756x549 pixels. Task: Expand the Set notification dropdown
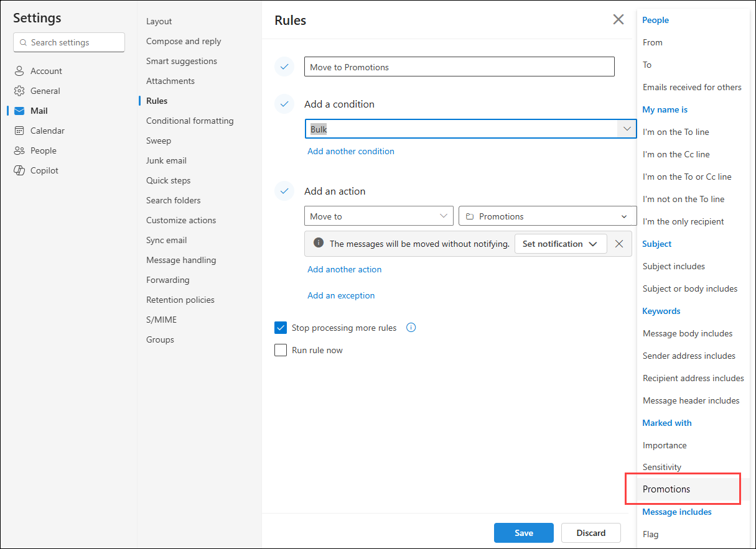point(561,244)
